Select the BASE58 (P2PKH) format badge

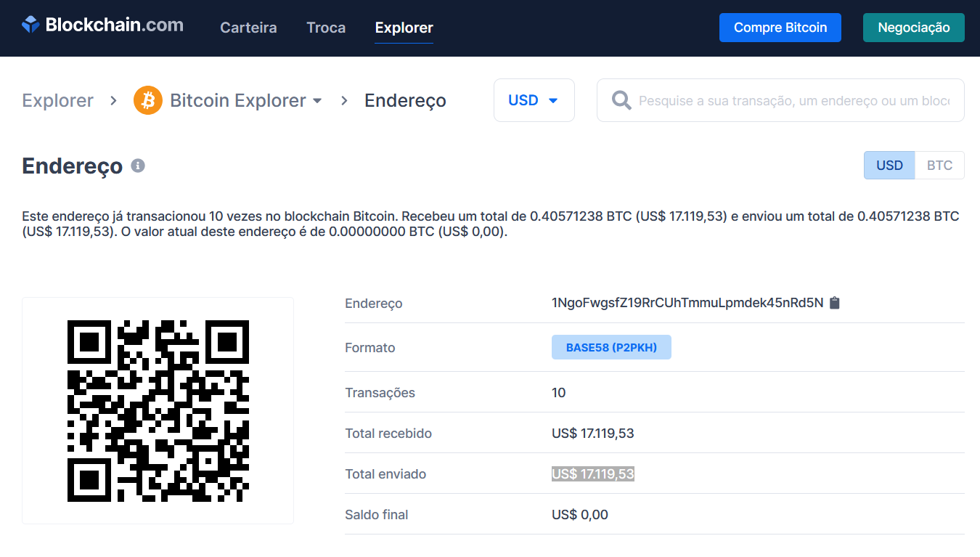point(611,346)
